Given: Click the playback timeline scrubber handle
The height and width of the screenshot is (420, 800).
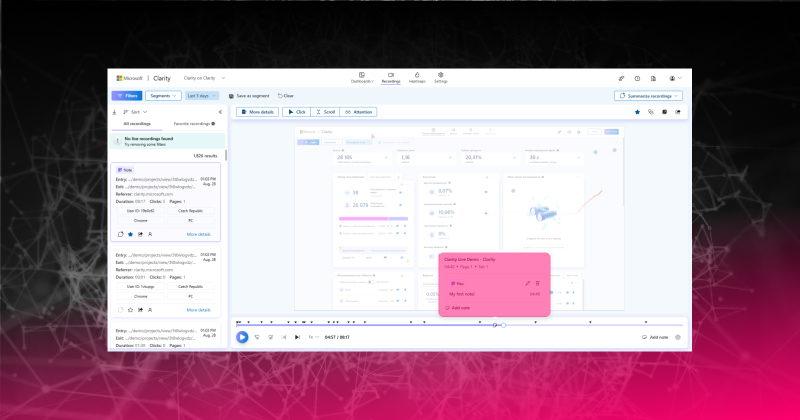Looking at the screenshot, I should 504,325.
